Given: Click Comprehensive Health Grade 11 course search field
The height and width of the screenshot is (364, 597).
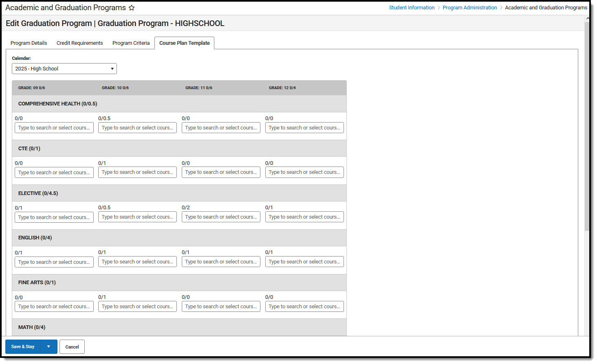Looking at the screenshot, I should [x=221, y=128].
